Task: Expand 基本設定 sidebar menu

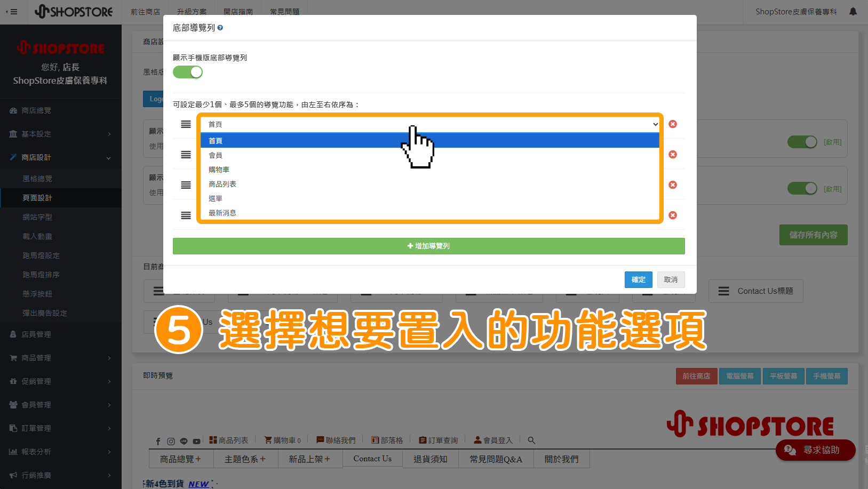Action: point(61,134)
